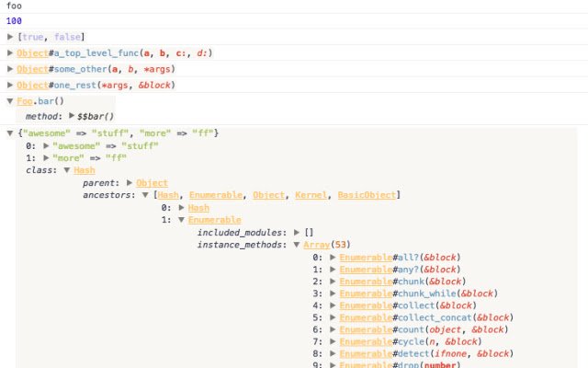Open Enumerable link in ancestors bracket list

tap(216, 195)
